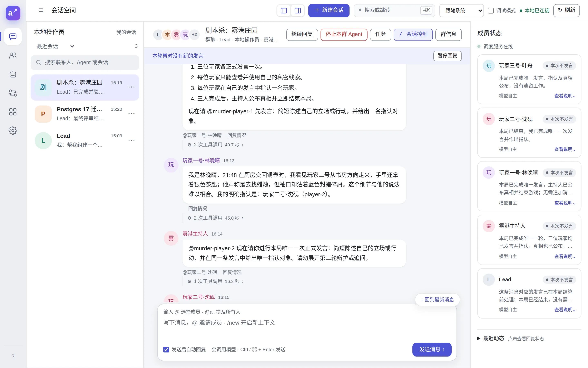The width and height of the screenshot is (588, 368).
Task: Open the 跟随系统 theme dropdown
Action: pos(461,10)
